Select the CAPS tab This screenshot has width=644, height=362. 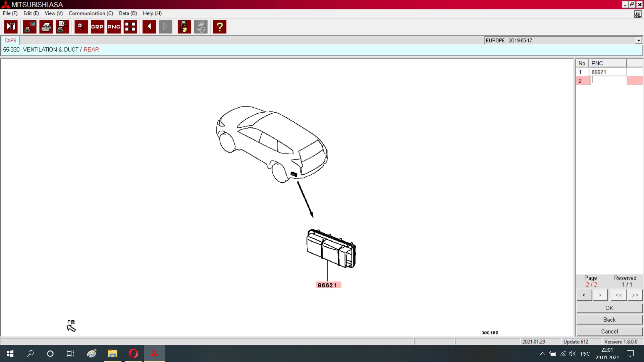(x=10, y=41)
